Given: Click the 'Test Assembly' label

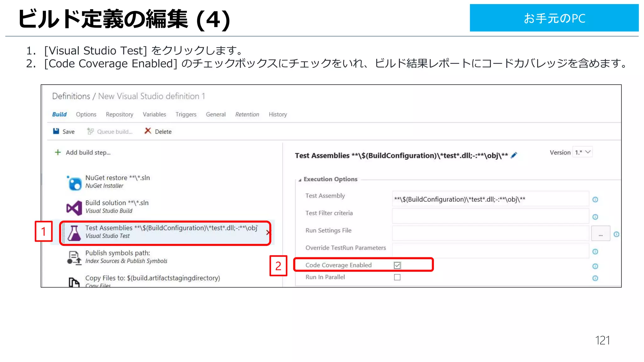Looking at the screenshot, I should coord(325,196).
